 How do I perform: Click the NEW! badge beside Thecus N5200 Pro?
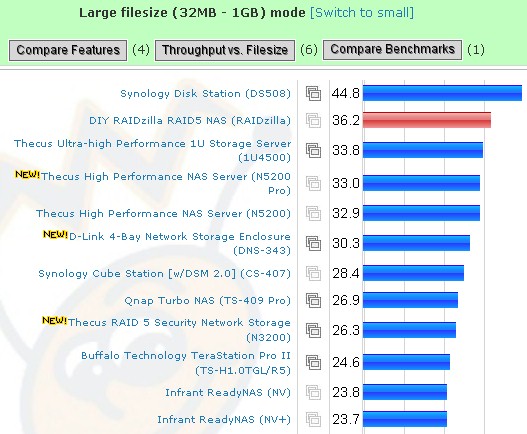28,174
